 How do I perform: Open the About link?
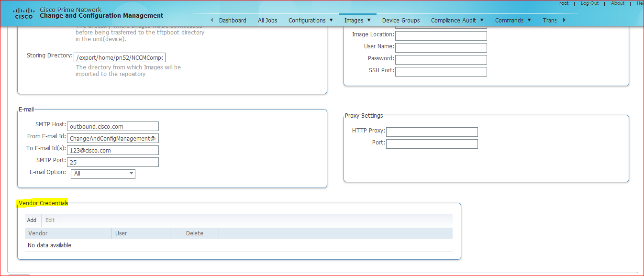[x=618, y=3]
